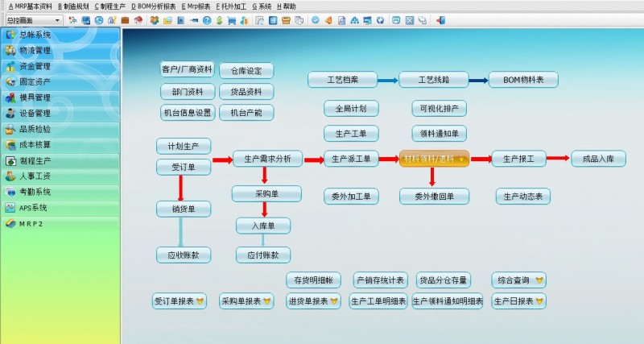Open the A MRP基本资料 menu
This screenshot has height=344, width=644.
30,6
